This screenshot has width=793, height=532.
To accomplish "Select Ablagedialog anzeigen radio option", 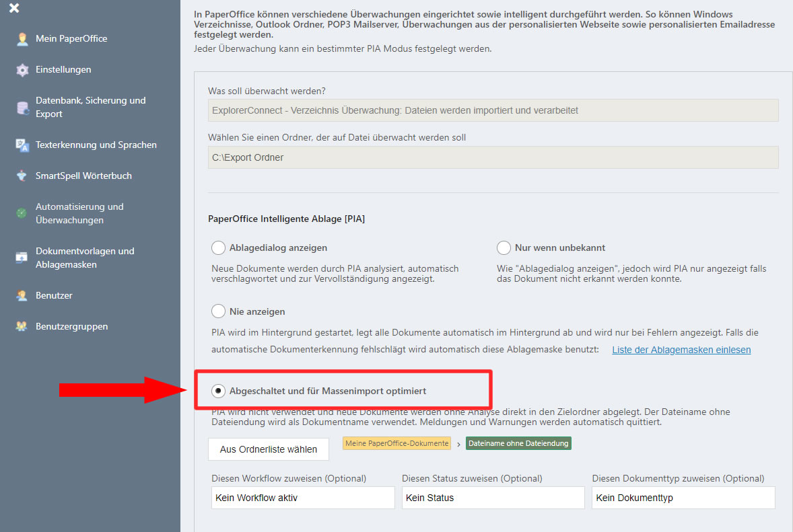I will coord(219,248).
